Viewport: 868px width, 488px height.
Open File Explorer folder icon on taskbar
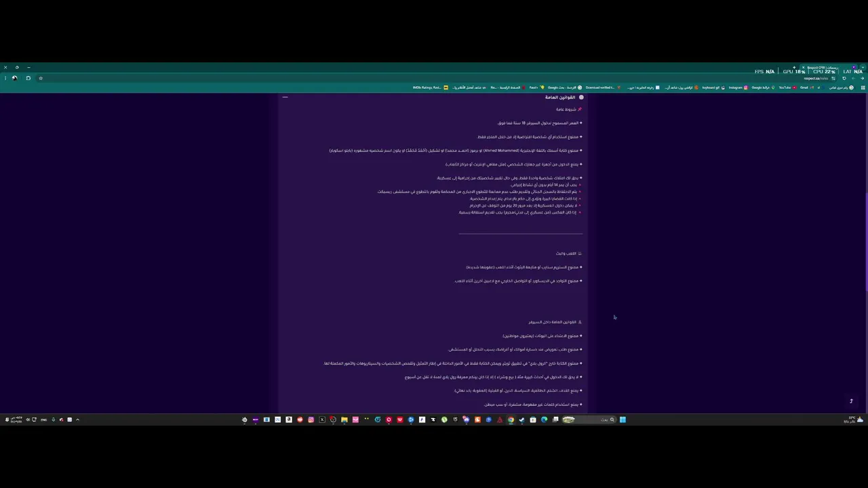coord(344,420)
